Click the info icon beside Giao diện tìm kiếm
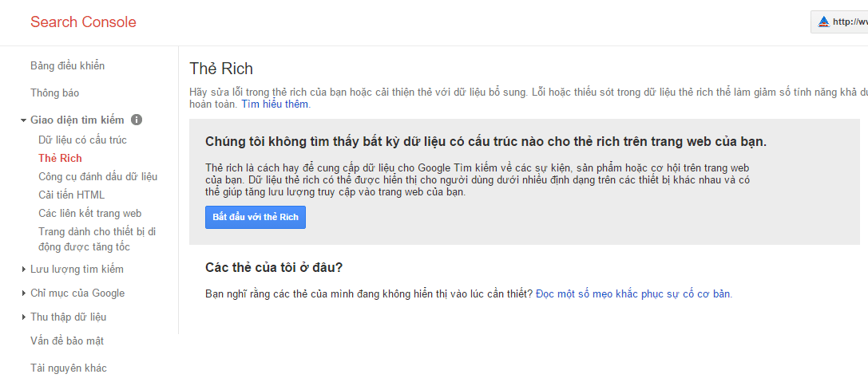Image resolution: width=868 pixels, height=382 pixels. (x=137, y=120)
